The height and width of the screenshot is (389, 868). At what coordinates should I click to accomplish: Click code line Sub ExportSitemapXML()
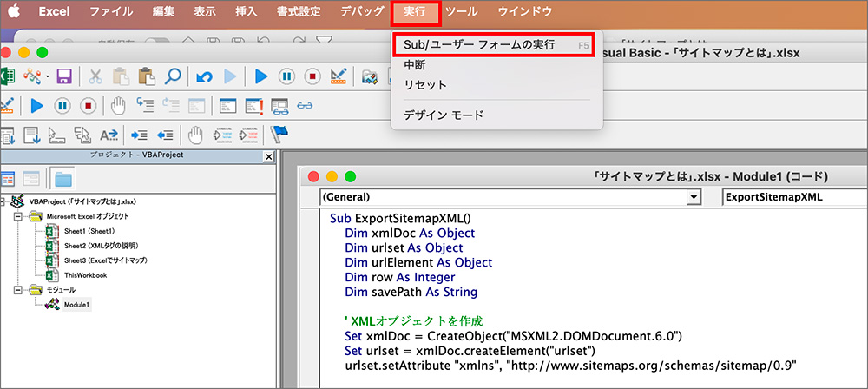coord(399,218)
